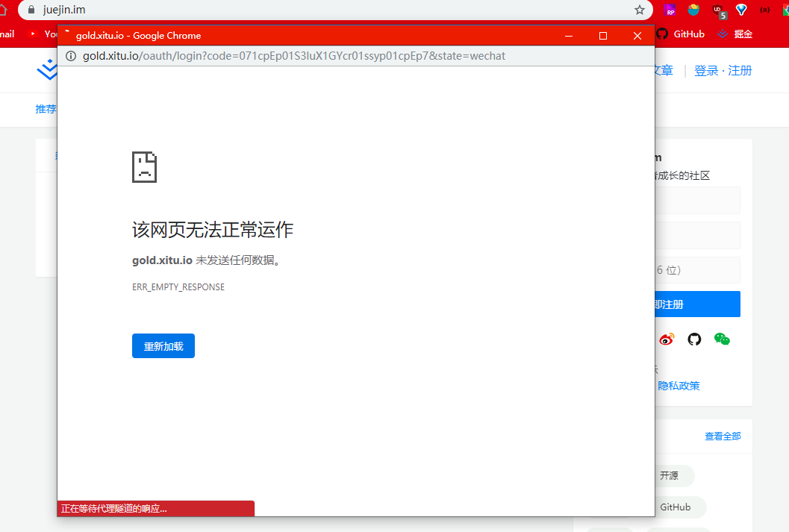This screenshot has width=789, height=532.
Task: Select the 推荐 tab on the Juejin page
Action: click(46, 109)
